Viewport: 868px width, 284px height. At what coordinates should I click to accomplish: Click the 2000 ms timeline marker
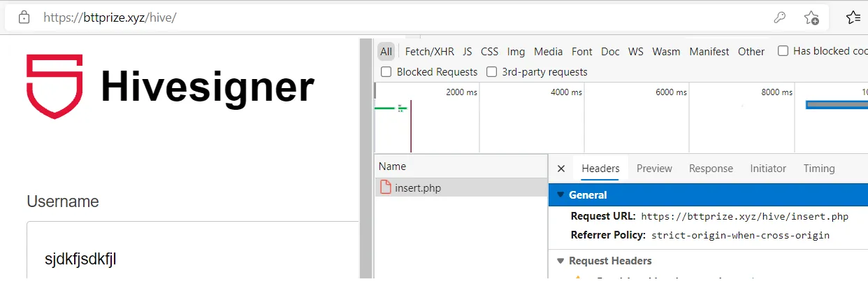[x=461, y=92]
